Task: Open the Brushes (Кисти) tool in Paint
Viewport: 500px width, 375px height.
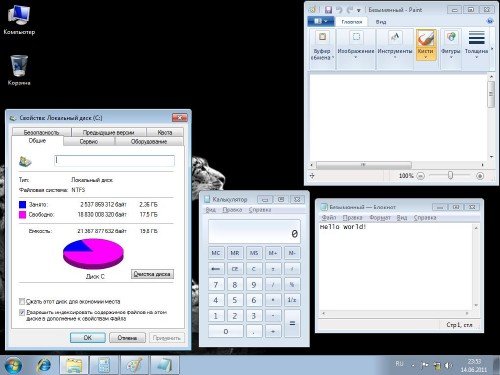Action: coord(426,45)
